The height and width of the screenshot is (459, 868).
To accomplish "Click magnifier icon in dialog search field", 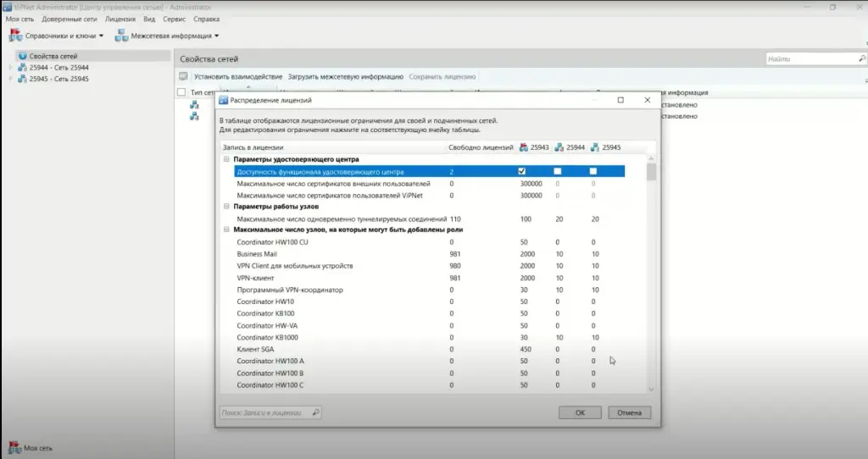I will click(x=315, y=412).
